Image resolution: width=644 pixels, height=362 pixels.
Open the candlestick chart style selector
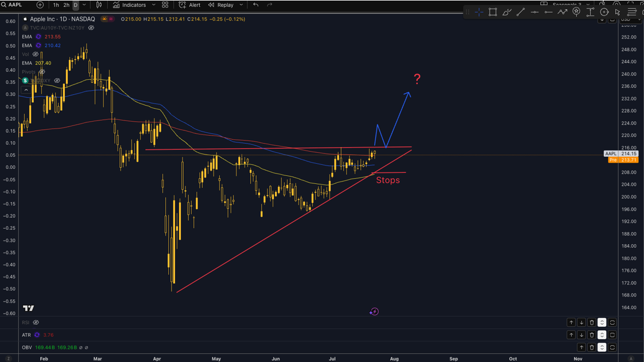coord(99,5)
